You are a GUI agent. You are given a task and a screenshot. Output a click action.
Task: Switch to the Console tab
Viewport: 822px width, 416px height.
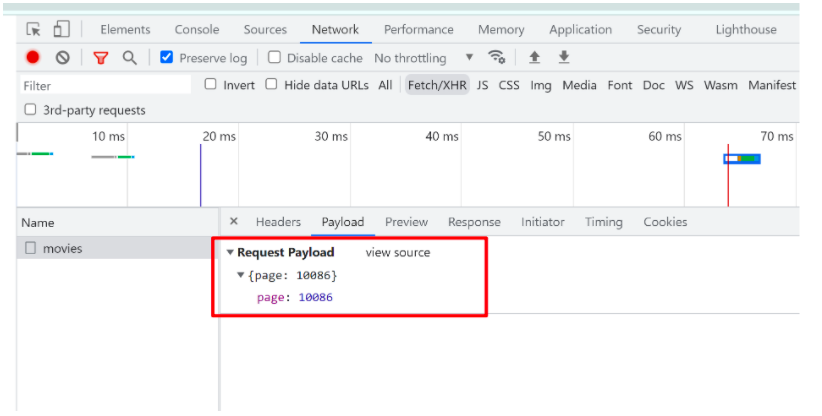tap(197, 30)
